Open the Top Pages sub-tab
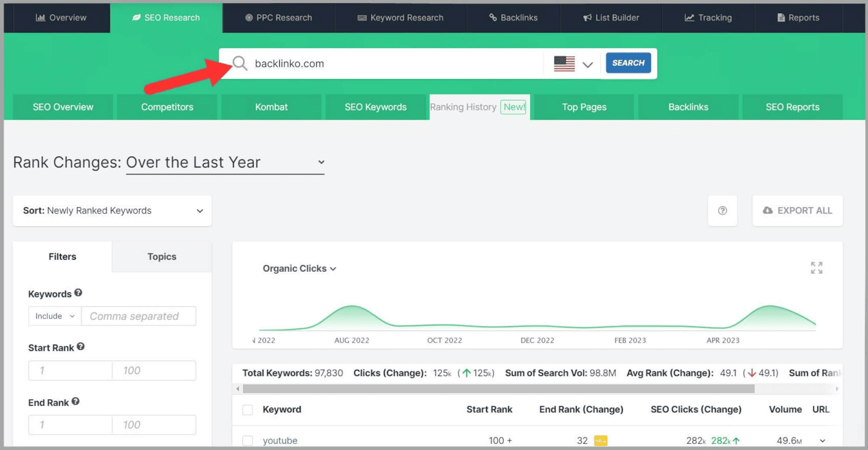Viewport: 868px width, 450px height. click(x=584, y=107)
